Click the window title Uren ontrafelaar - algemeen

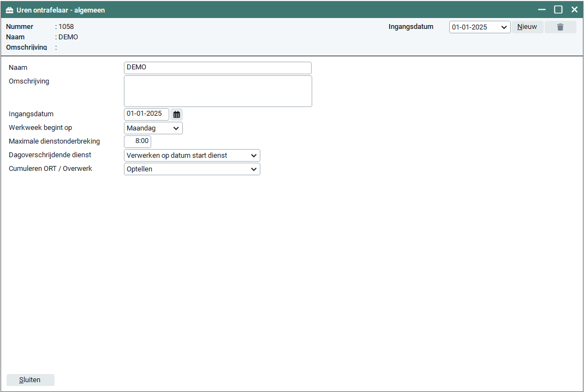61,10
